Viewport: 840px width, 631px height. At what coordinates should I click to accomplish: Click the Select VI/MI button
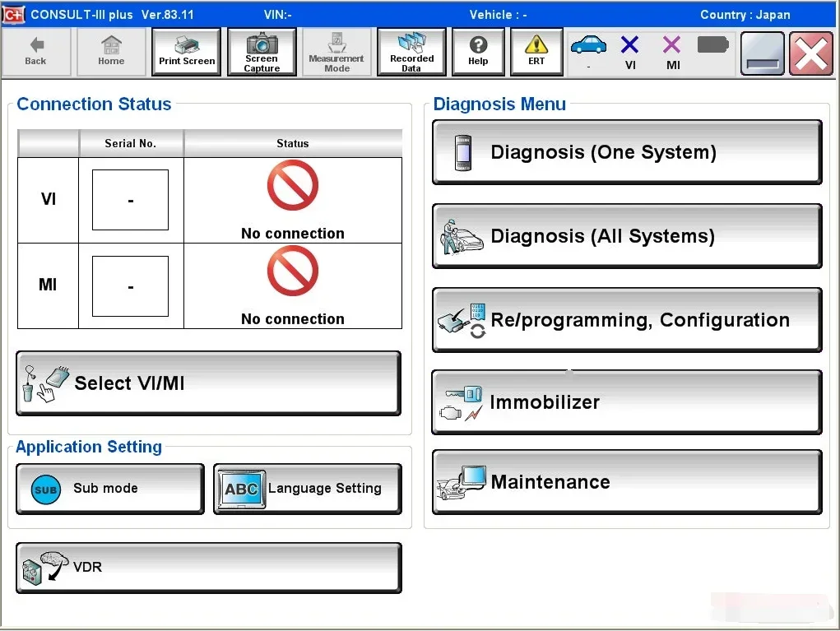click(x=208, y=383)
